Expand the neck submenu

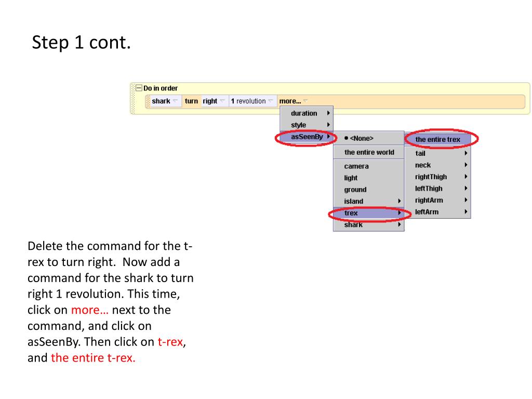click(x=437, y=165)
